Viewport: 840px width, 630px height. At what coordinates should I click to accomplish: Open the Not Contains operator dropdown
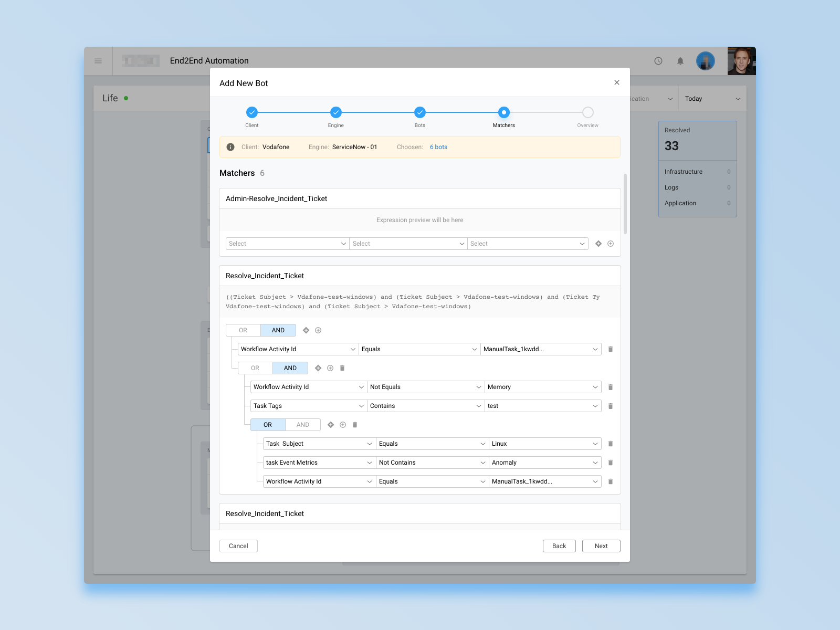[432, 463]
